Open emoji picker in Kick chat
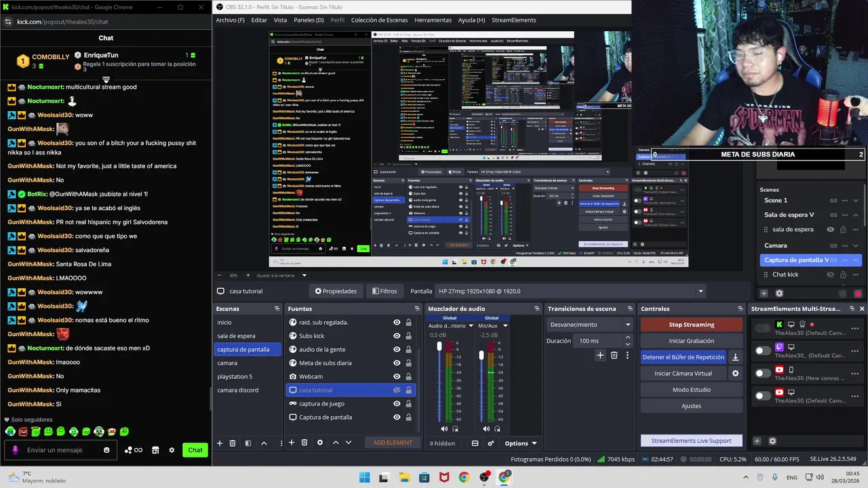Screen dimensions: 868x488 [106, 450]
